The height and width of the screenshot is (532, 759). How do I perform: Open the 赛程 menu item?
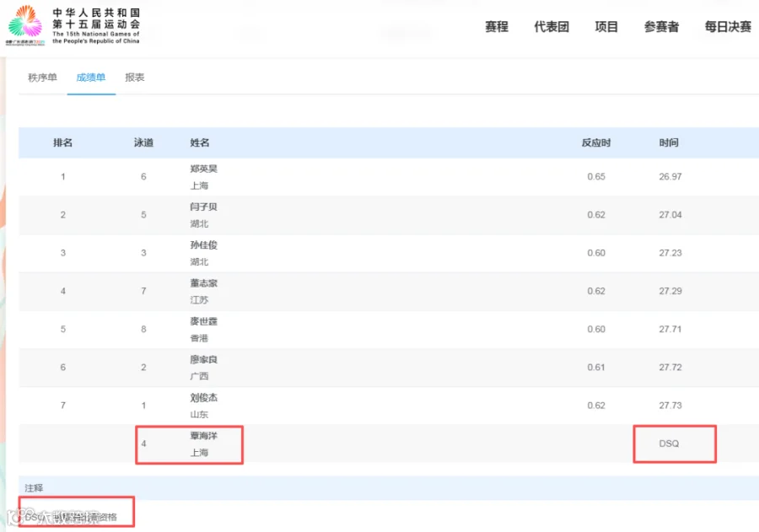(497, 27)
